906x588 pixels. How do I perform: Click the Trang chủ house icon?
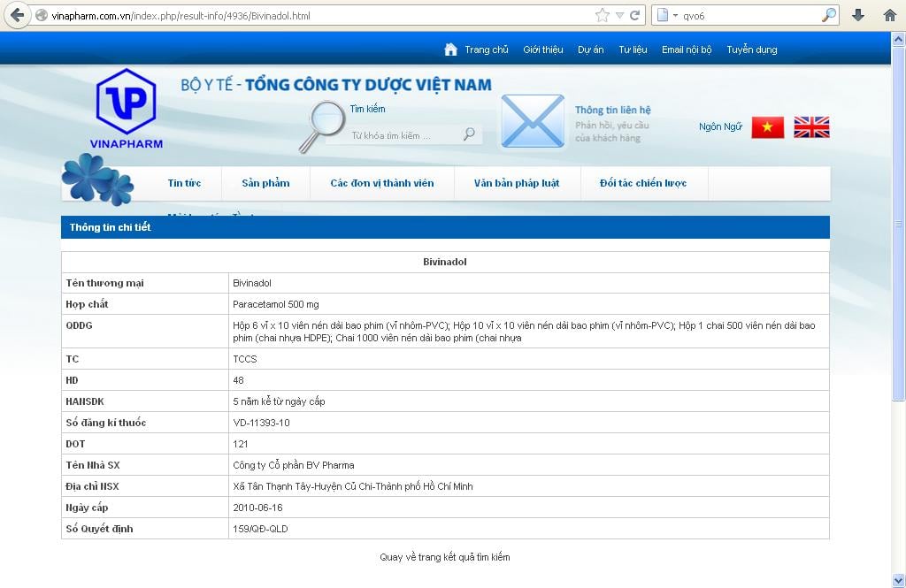click(x=450, y=50)
